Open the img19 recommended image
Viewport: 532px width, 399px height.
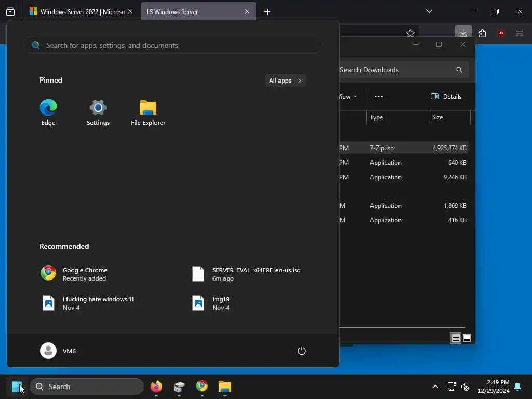(211, 303)
